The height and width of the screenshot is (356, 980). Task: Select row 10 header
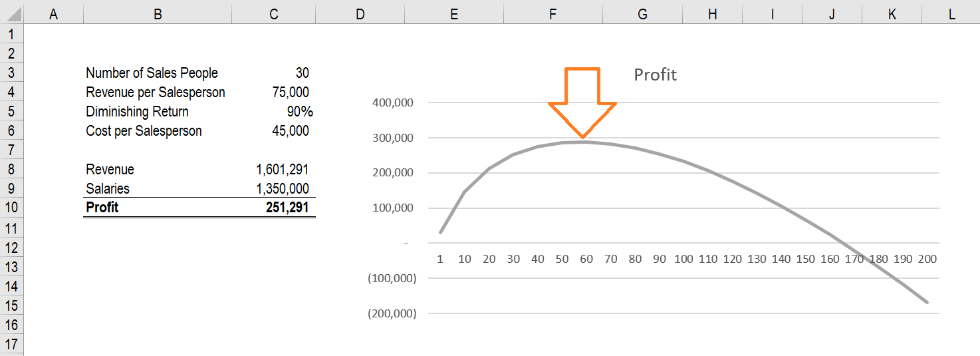[x=12, y=208]
